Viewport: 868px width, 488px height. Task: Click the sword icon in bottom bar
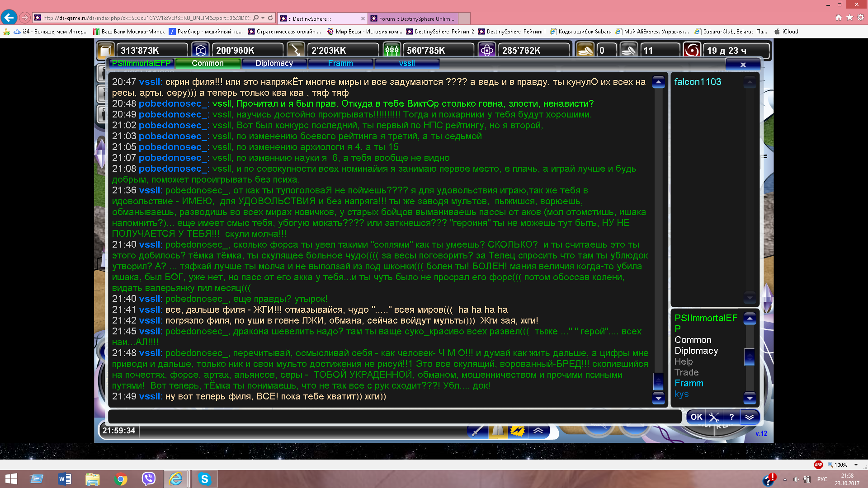(477, 431)
